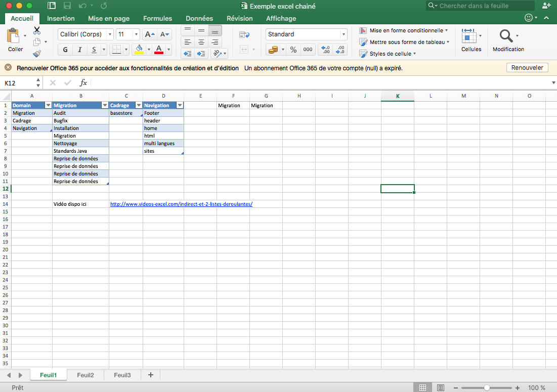Click the text orientation icon
The height and width of the screenshot is (392, 557).
click(217, 54)
